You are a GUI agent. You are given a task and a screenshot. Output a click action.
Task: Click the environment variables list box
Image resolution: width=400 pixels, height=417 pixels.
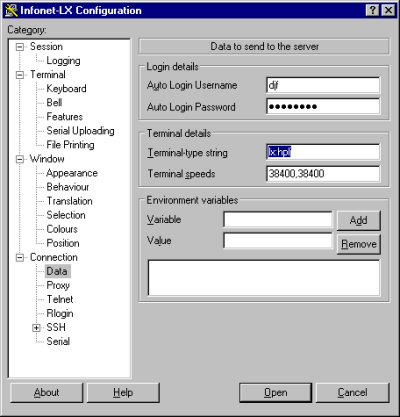tap(264, 278)
